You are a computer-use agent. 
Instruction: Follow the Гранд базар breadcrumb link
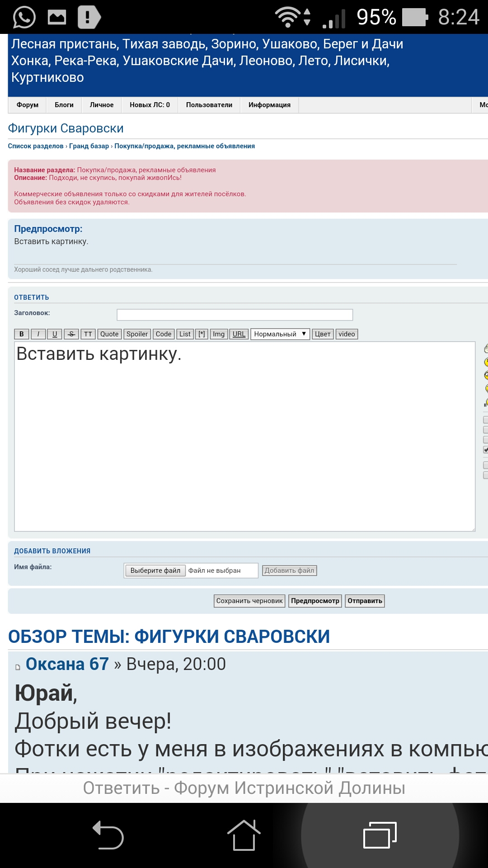pos(89,146)
